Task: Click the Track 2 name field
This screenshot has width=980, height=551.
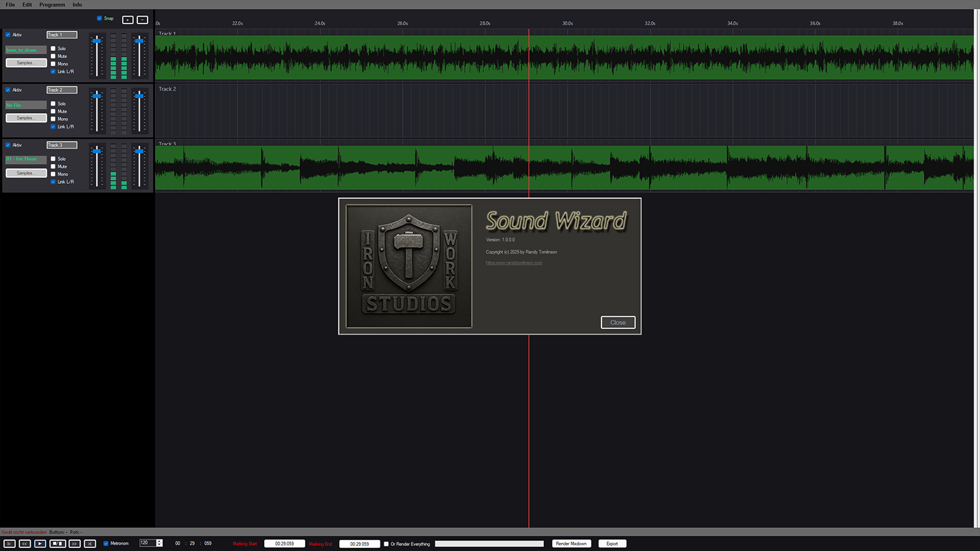Action: [x=62, y=90]
